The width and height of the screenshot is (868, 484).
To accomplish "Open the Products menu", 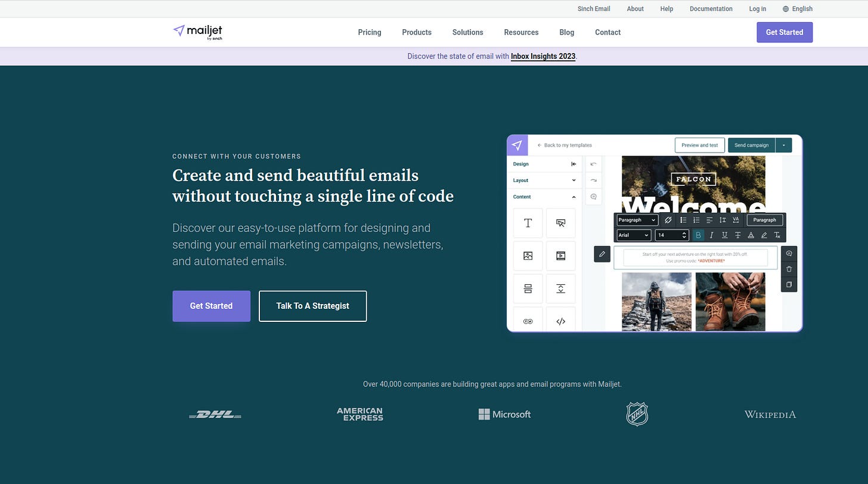I will point(417,32).
